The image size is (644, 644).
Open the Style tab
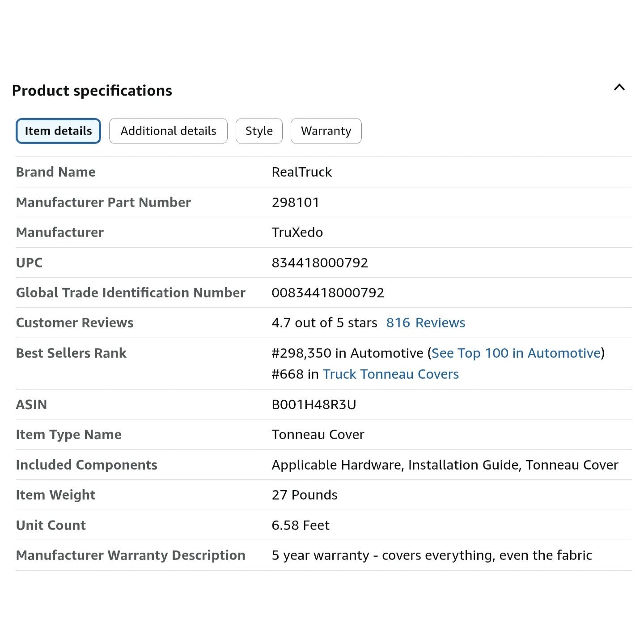259,131
